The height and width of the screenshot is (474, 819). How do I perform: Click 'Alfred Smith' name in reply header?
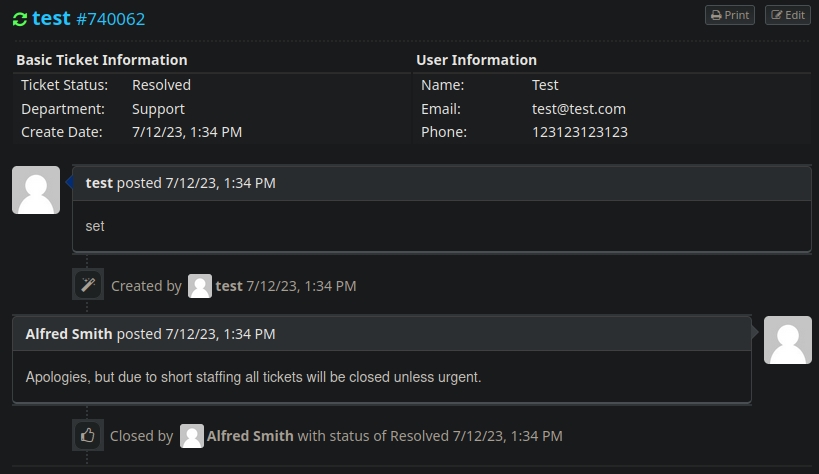[x=69, y=334]
